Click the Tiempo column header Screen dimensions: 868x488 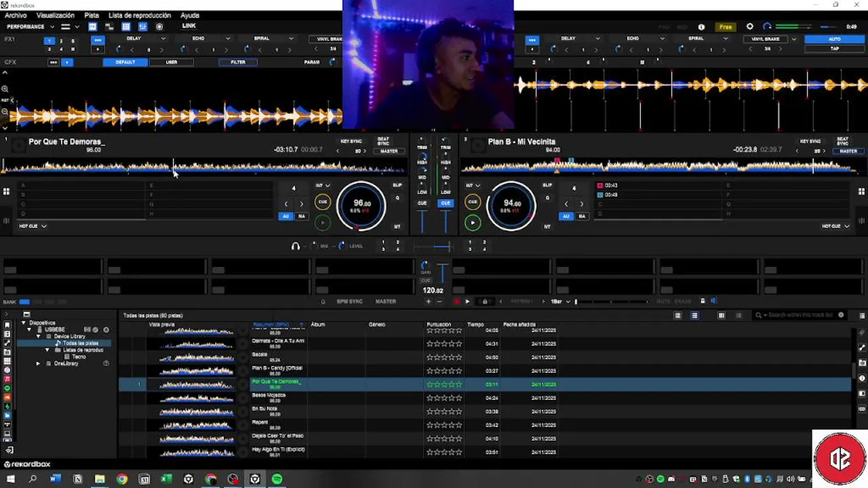tap(475, 325)
